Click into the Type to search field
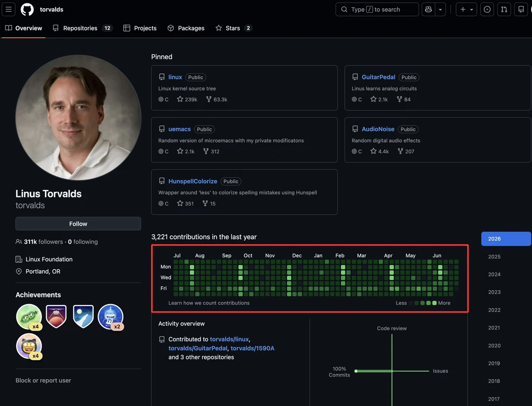Image resolution: width=532 pixels, height=406 pixels. (377, 9)
